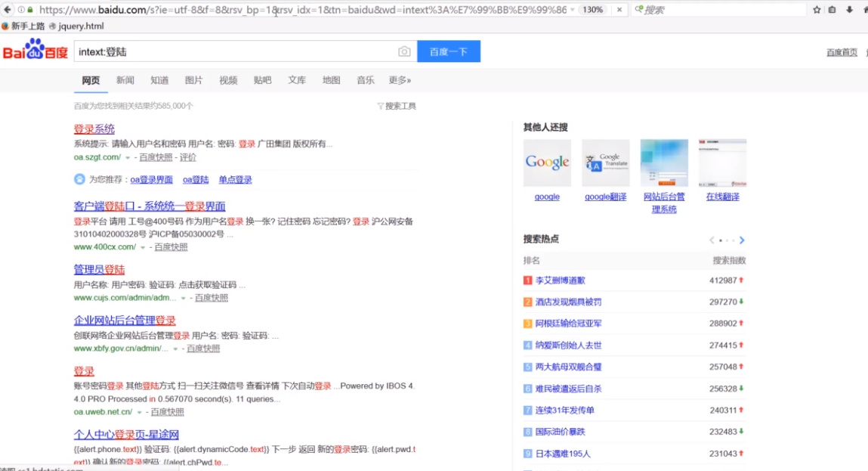Expand dropdown arrow next to oa.uweb.net.cn/
This screenshot has width=868, height=471.
(140, 412)
